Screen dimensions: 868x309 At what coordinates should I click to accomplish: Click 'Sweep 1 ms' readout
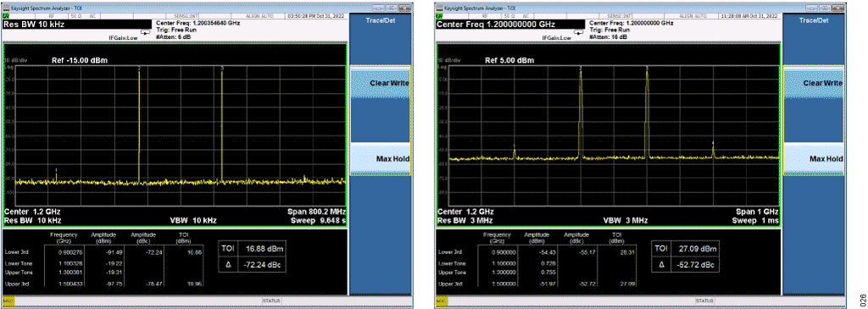(x=755, y=221)
